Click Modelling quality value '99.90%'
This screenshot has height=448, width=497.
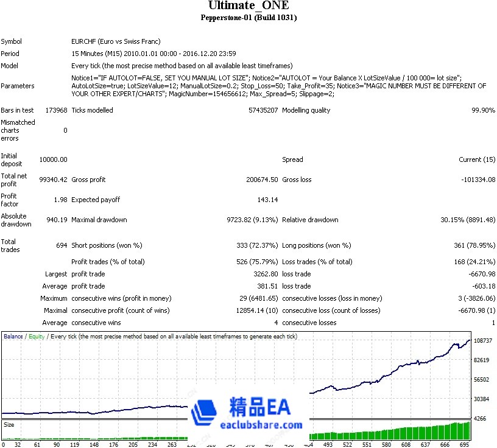coord(483,110)
